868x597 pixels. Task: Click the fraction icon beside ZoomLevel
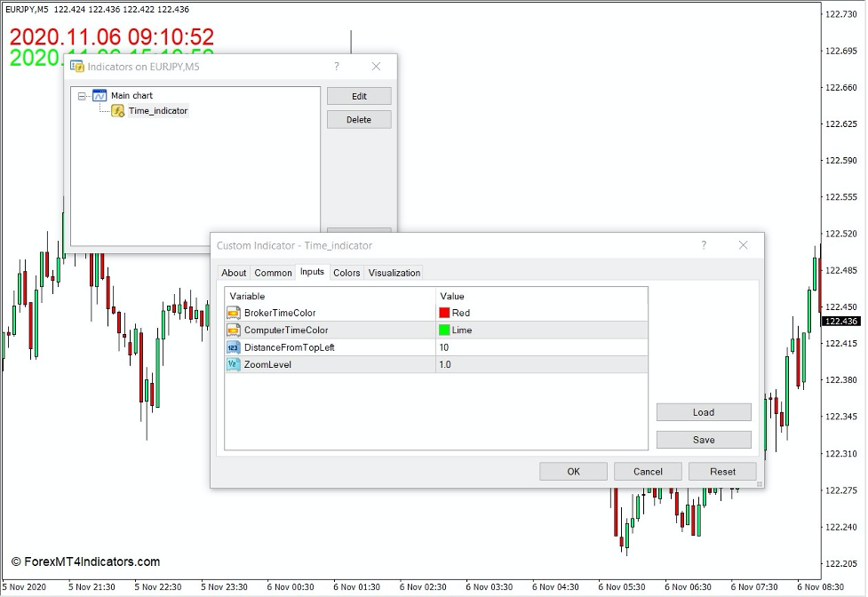click(x=233, y=364)
